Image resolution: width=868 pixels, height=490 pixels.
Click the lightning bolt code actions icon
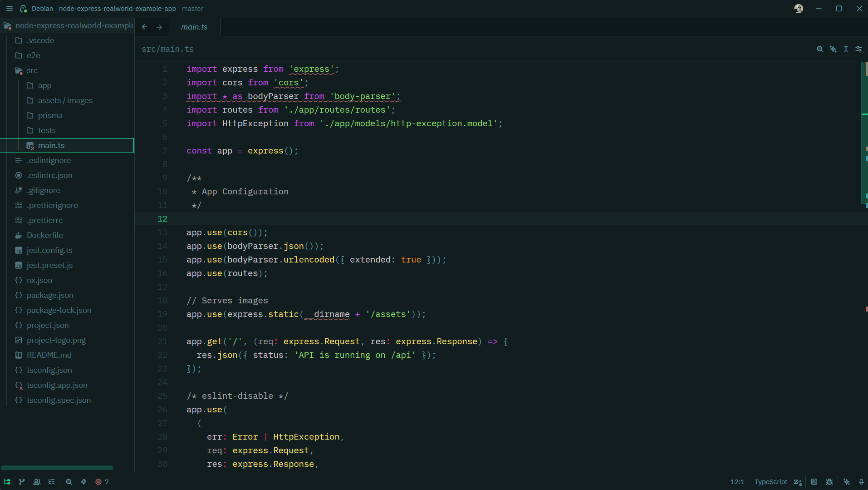tap(83, 482)
